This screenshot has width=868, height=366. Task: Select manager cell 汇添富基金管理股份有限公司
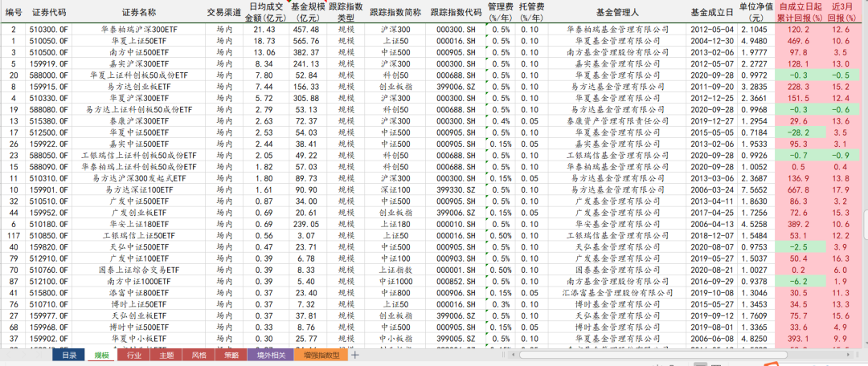tap(617, 292)
